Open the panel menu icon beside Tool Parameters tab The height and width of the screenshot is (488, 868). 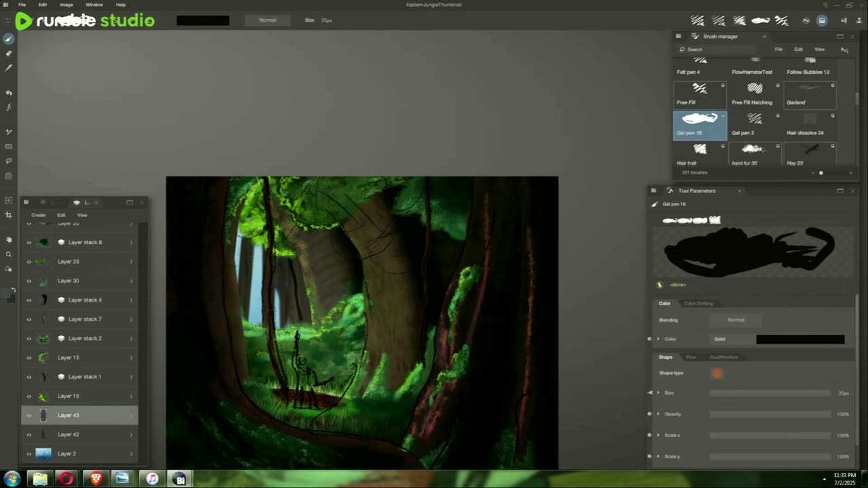coord(653,190)
